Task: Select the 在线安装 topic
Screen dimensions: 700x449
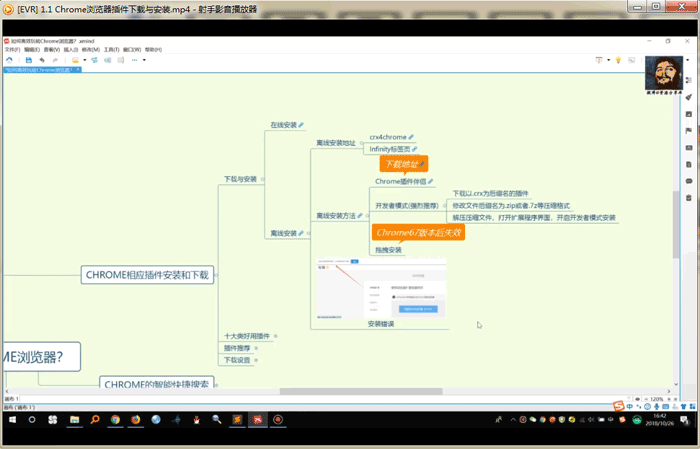Action: tap(283, 125)
